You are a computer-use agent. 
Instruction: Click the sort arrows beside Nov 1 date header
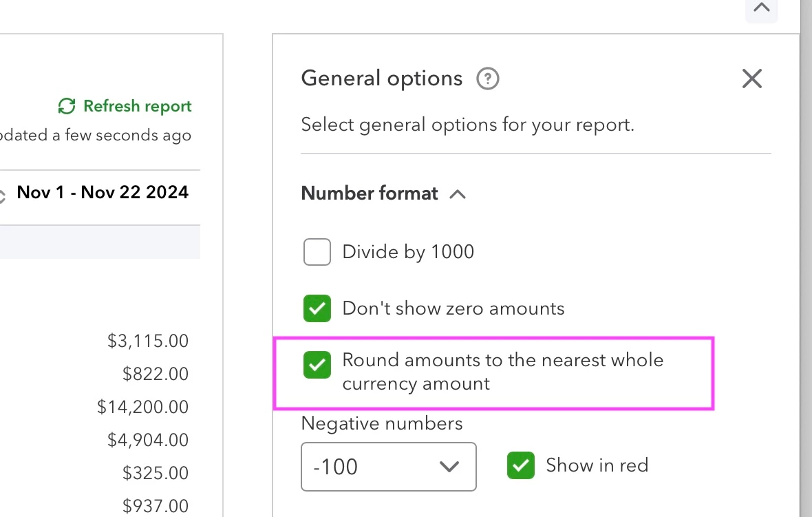coord(2,196)
